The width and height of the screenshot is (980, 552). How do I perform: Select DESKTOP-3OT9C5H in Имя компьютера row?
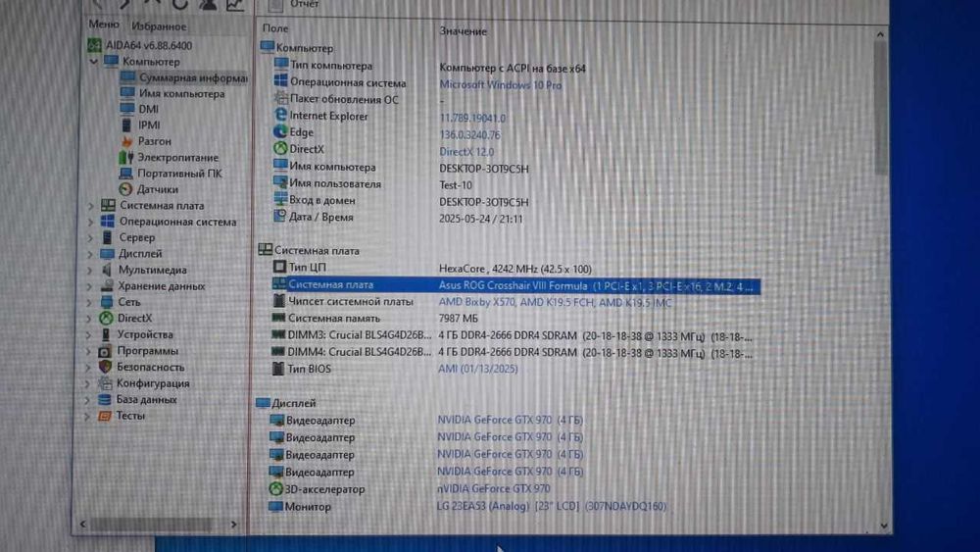(x=484, y=169)
